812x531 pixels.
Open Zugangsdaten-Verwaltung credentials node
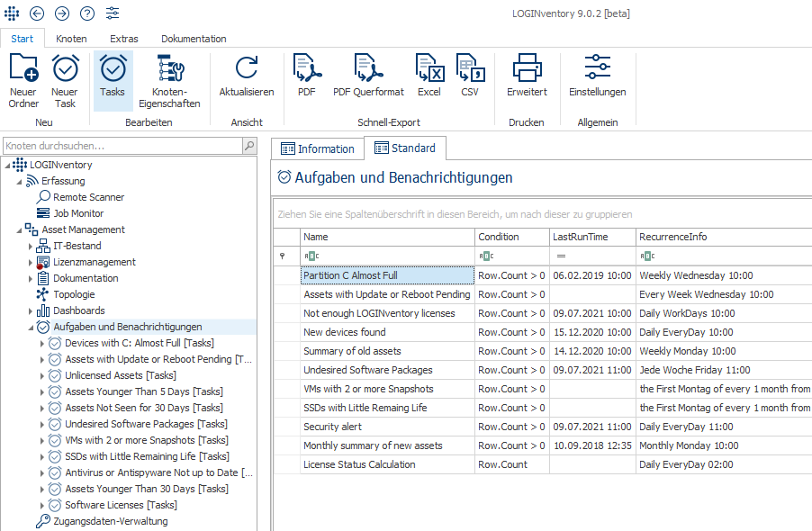111,521
